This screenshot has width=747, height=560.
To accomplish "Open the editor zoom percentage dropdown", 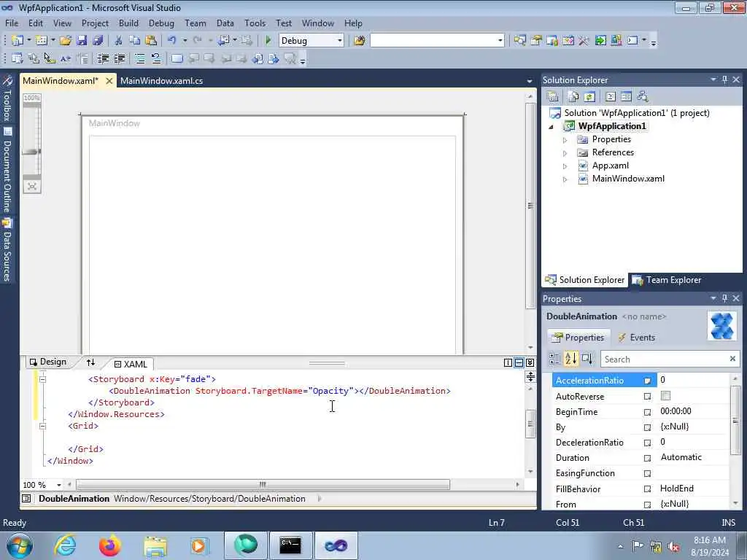I will [x=58, y=485].
